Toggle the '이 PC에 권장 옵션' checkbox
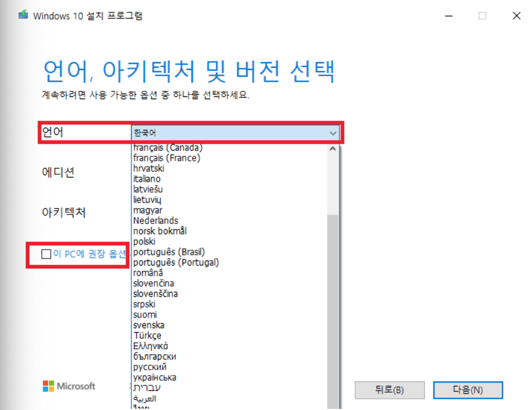Screen dimensions: 532x410 click(x=46, y=254)
